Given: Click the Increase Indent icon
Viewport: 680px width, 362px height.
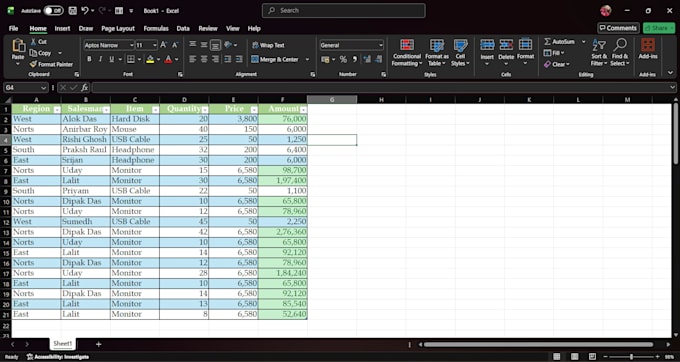Looking at the screenshot, I should click(x=239, y=59).
